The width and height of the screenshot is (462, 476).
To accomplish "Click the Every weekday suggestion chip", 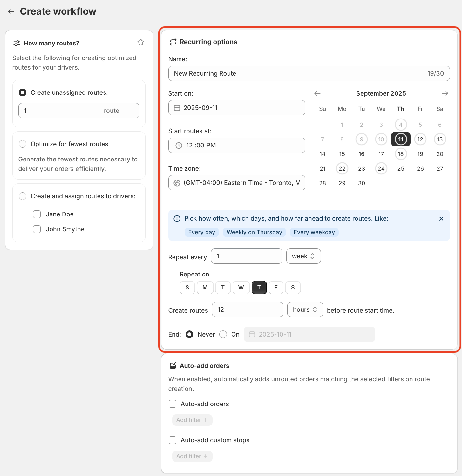I will 314,232.
